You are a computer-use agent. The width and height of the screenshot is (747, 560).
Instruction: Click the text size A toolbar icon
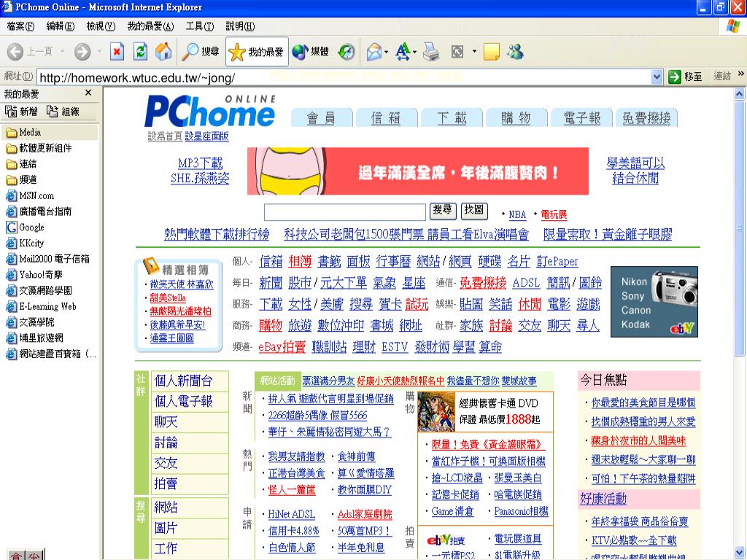403,52
